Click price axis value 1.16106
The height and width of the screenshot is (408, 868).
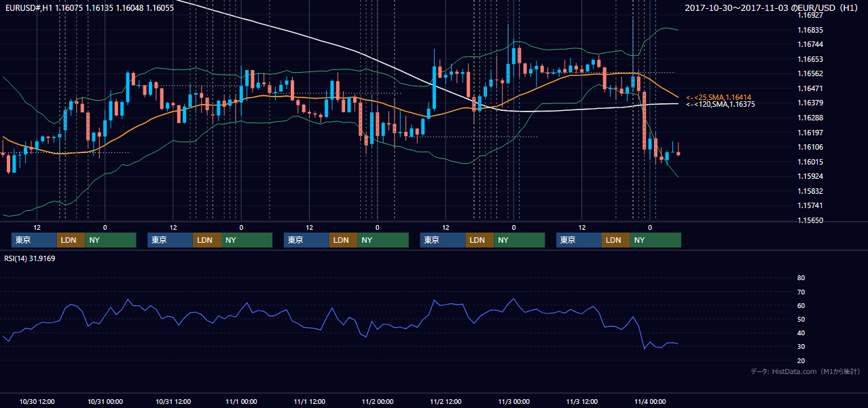click(810, 147)
